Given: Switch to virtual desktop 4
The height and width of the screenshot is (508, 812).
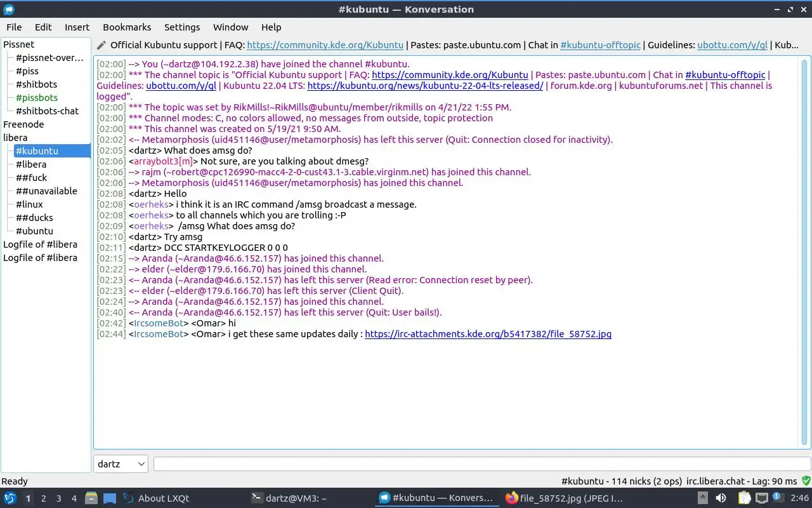Looking at the screenshot, I should click(x=74, y=498).
